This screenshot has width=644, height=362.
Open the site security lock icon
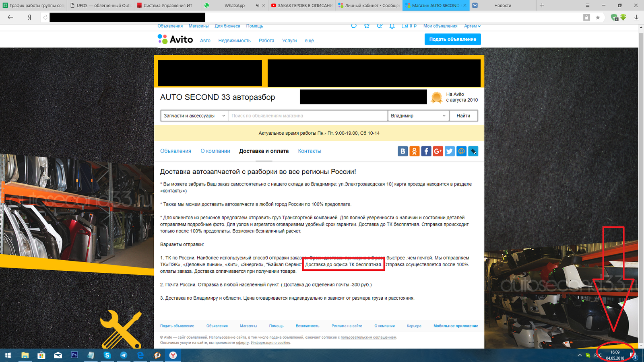coord(586,17)
